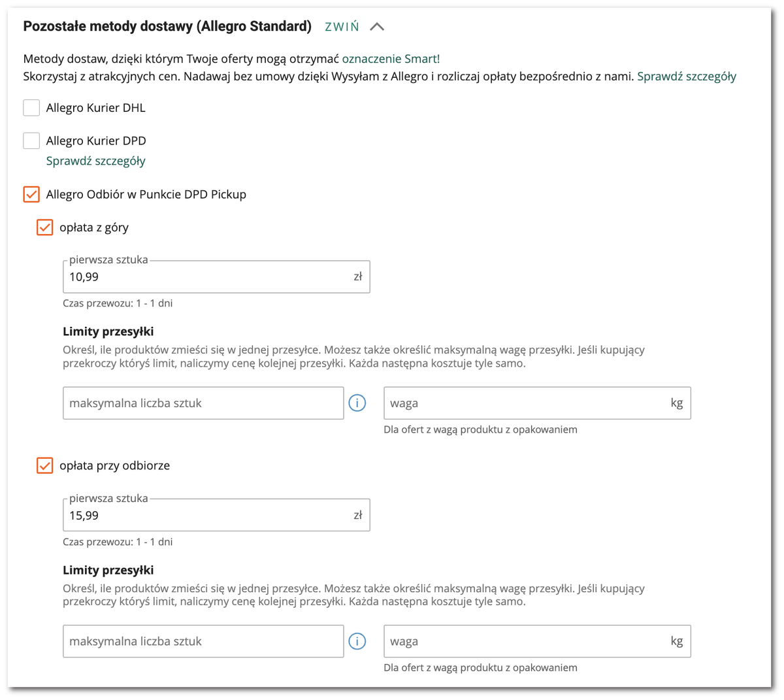Open Sprawdź szczegóły link under Kurier DPD
This screenshot has width=784, height=700.
pos(95,161)
